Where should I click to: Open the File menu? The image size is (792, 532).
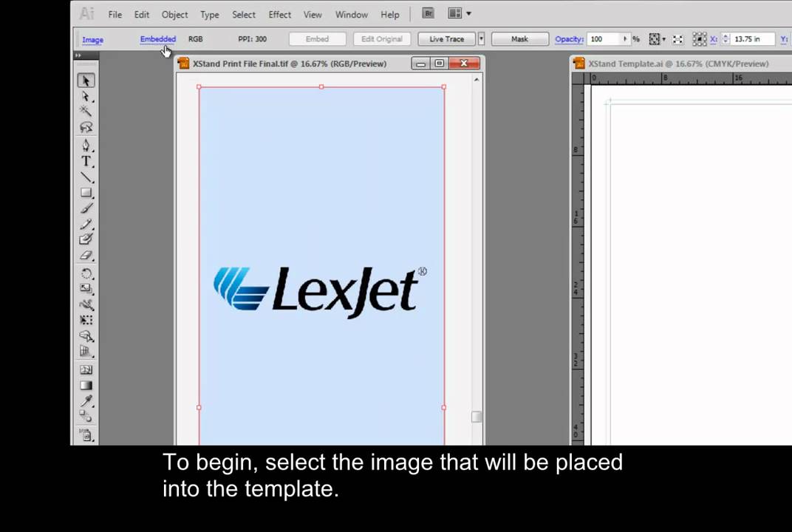coord(115,15)
